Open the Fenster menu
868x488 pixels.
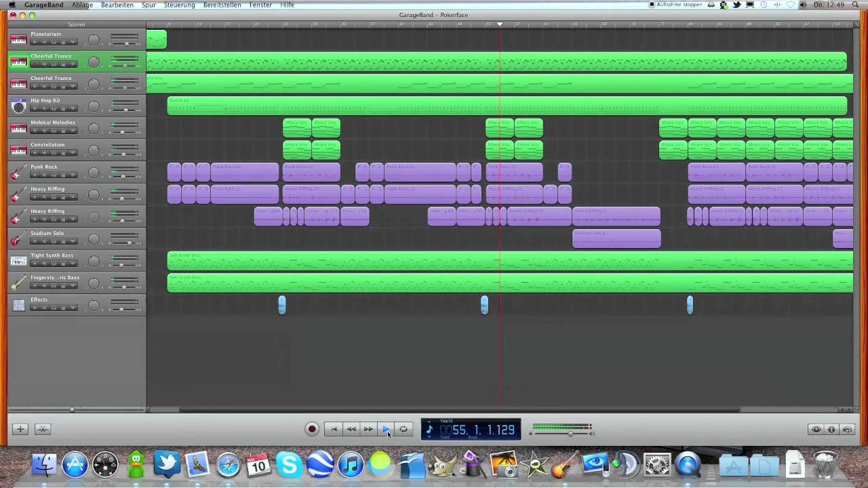tap(260, 5)
